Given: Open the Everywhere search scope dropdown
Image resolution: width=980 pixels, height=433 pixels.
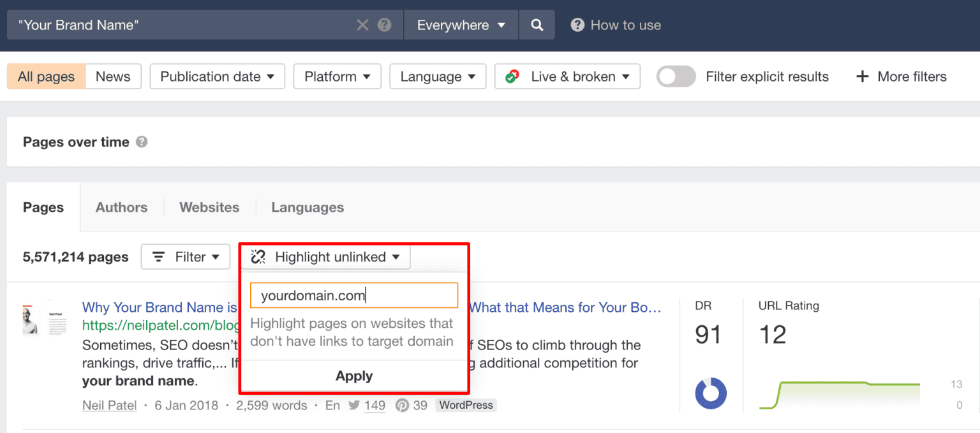Looking at the screenshot, I should (x=461, y=26).
